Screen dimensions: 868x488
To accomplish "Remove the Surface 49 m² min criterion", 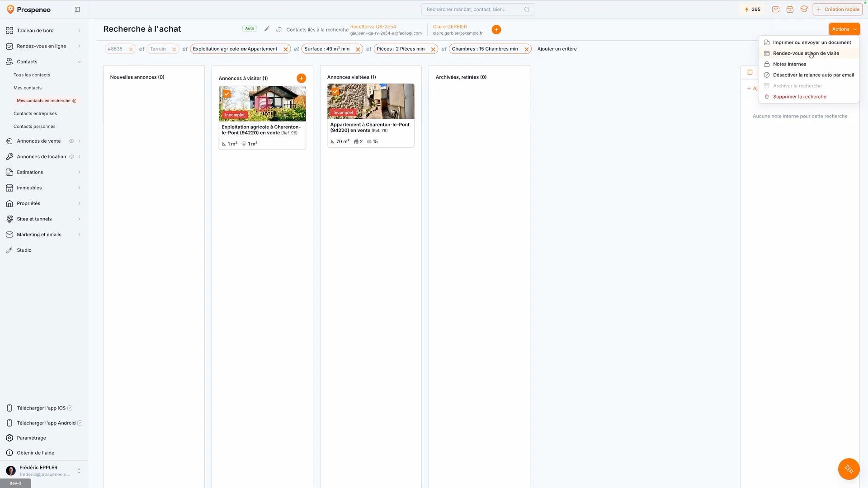I will pyautogui.click(x=358, y=49).
